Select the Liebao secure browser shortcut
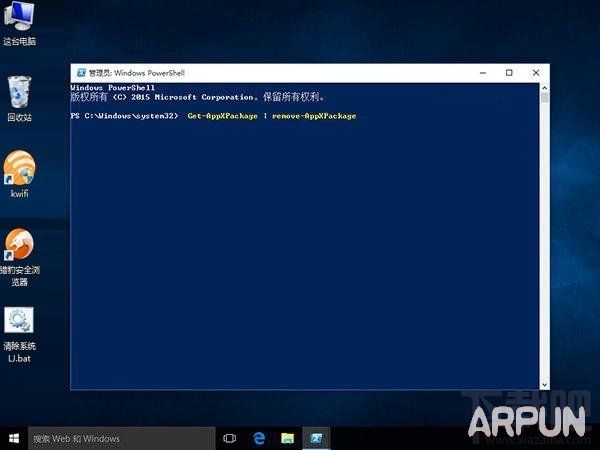This screenshot has height=450, width=600. (19, 257)
